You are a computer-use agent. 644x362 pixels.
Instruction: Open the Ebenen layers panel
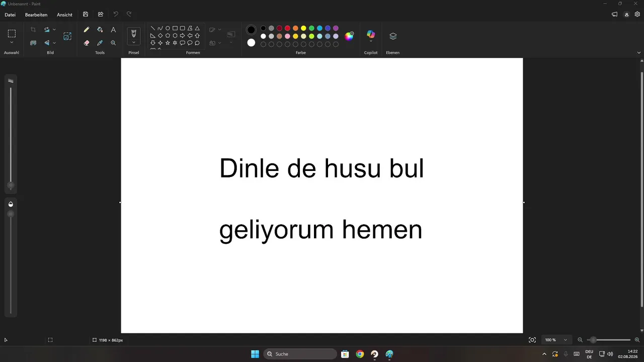(393, 36)
